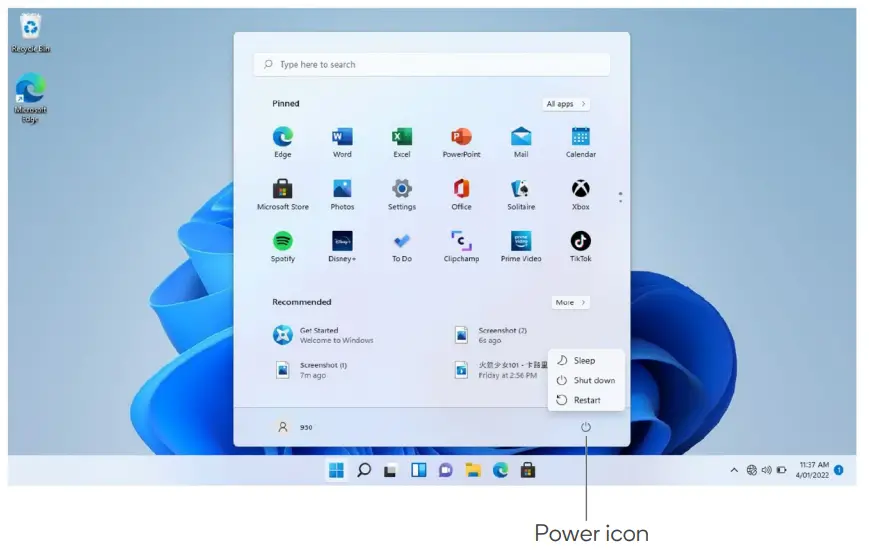This screenshot has height=555, width=869.
Task: Select the Recycle Bin desktop icon
Action: point(30,34)
